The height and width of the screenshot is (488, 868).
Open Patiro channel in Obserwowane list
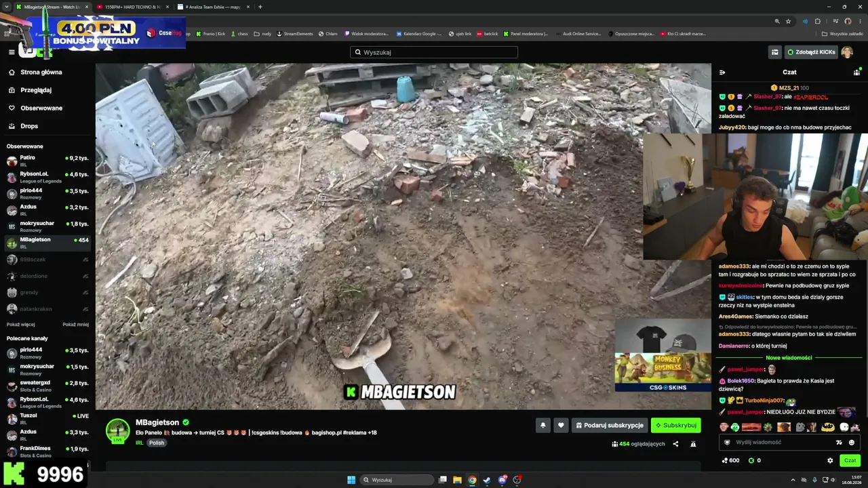[x=47, y=161]
